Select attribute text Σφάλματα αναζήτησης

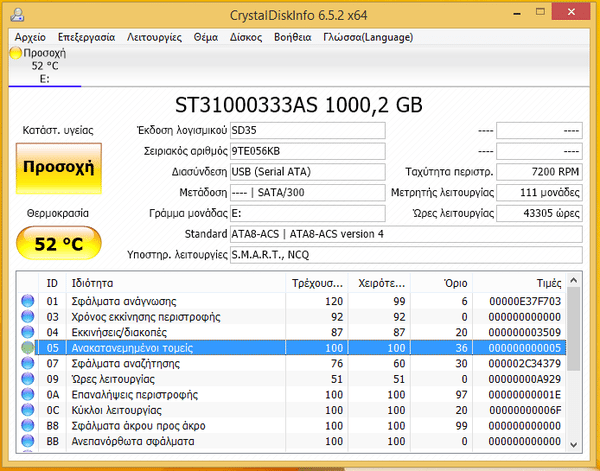(126, 363)
